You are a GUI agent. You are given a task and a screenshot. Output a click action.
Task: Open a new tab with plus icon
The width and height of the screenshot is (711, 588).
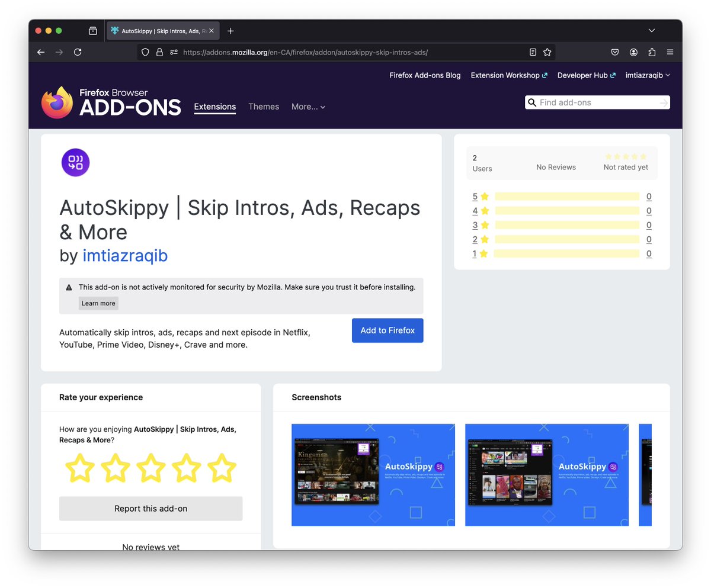click(230, 31)
